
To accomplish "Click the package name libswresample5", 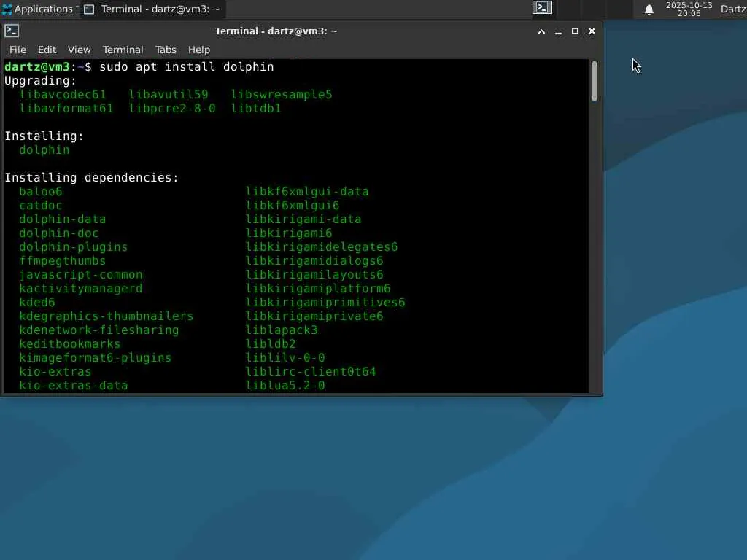I will pyautogui.click(x=282, y=94).
